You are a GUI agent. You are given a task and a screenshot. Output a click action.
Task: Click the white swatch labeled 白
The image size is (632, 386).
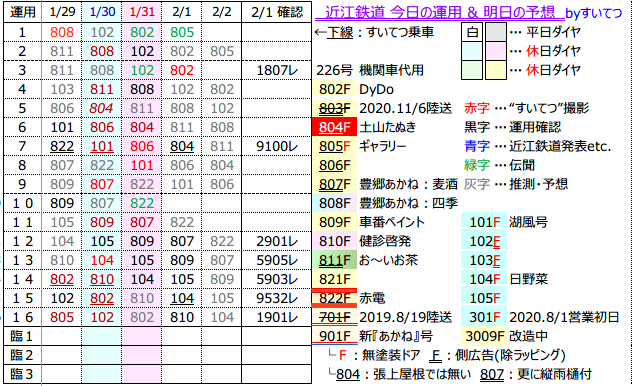472,32
